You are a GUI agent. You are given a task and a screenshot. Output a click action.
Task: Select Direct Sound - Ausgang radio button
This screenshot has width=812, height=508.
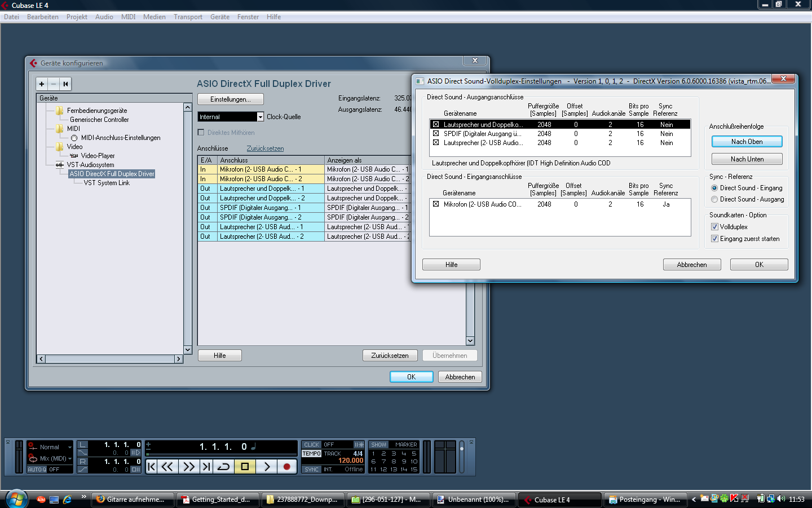point(714,199)
